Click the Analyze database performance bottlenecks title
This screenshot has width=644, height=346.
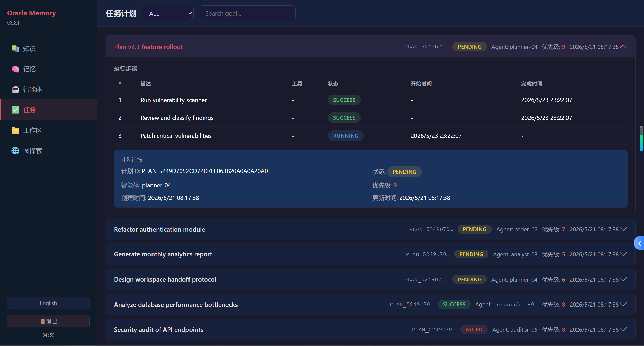click(176, 305)
